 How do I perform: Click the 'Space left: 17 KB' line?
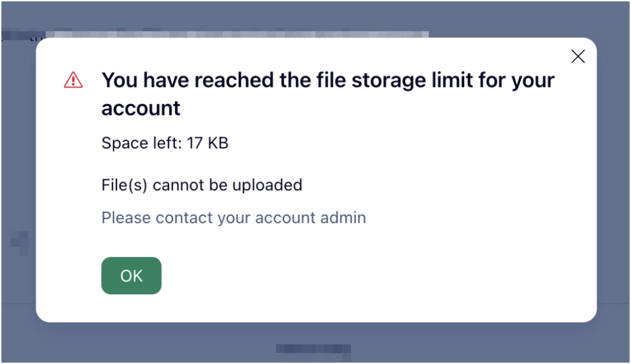click(165, 143)
